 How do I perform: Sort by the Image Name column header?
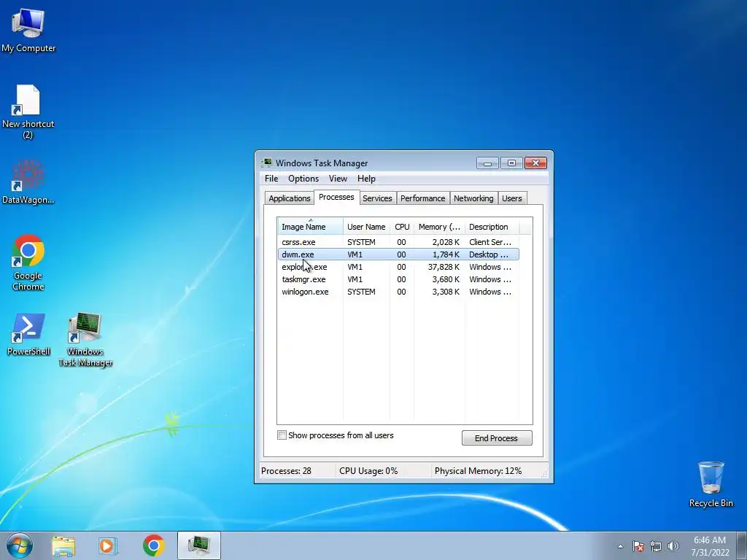[310, 227]
